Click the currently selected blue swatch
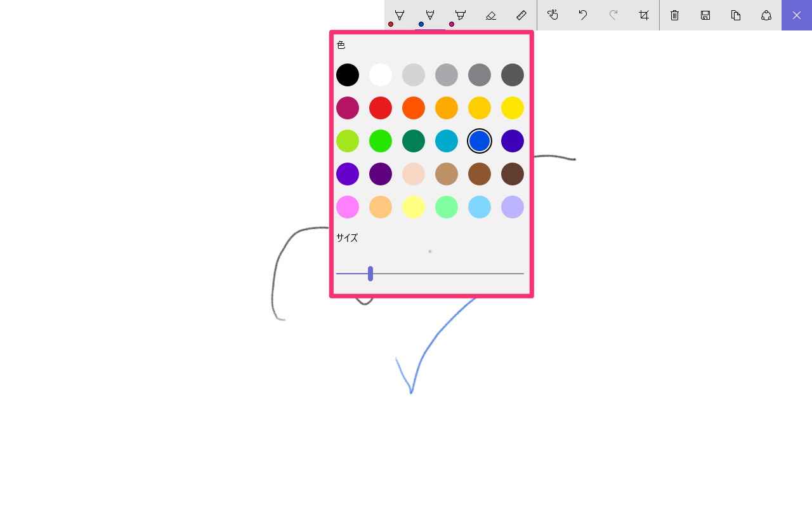 click(x=480, y=141)
